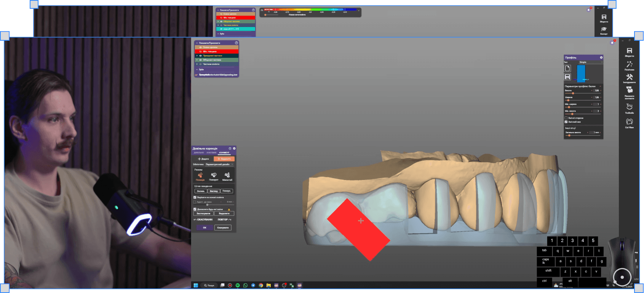This screenshot has width=644, height=293.
Task: Select the Позиція mode icon
Action: (200, 175)
